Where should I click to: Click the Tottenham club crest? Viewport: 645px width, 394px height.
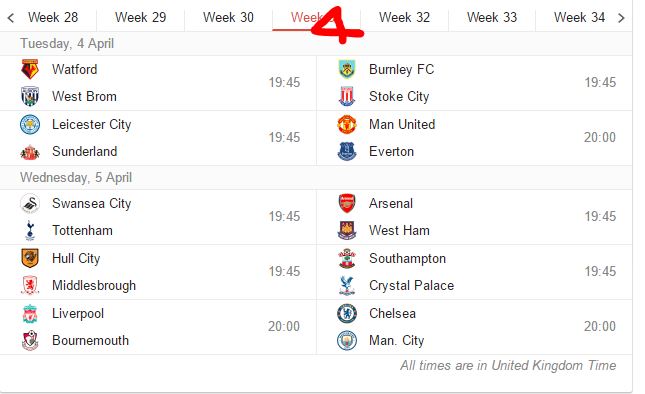30,230
